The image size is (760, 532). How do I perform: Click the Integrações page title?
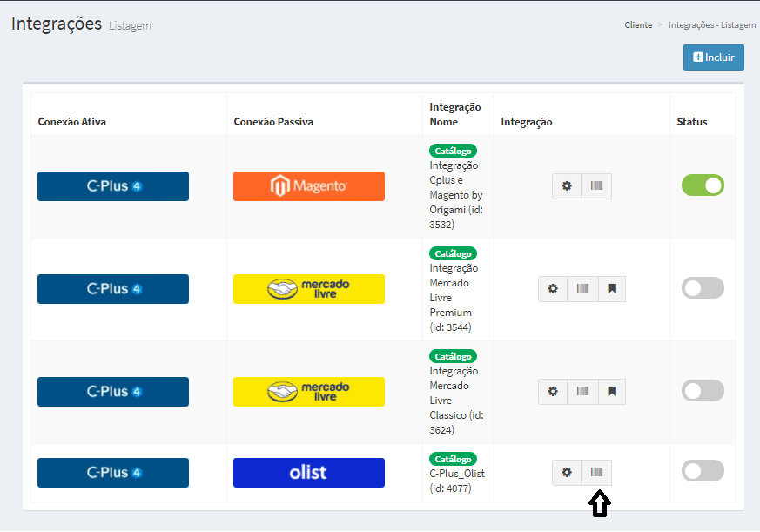(x=57, y=24)
